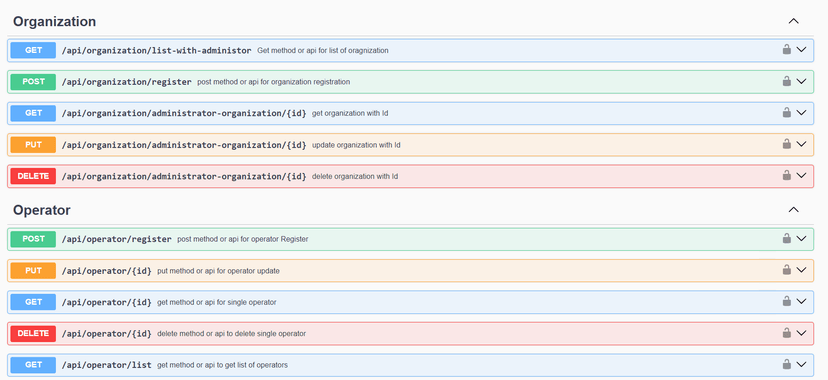Click 'Get method or api for list of oragnization' text

tap(323, 51)
